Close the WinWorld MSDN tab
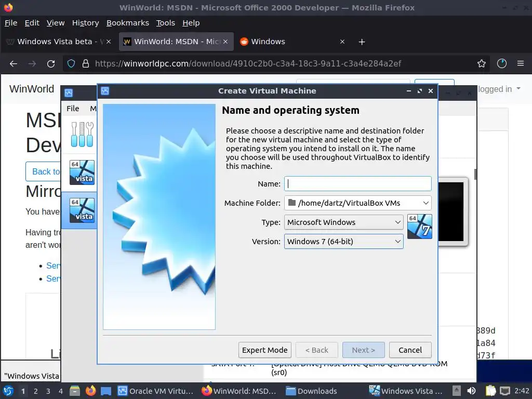The width and height of the screenshot is (532, 399). pyautogui.click(x=225, y=42)
